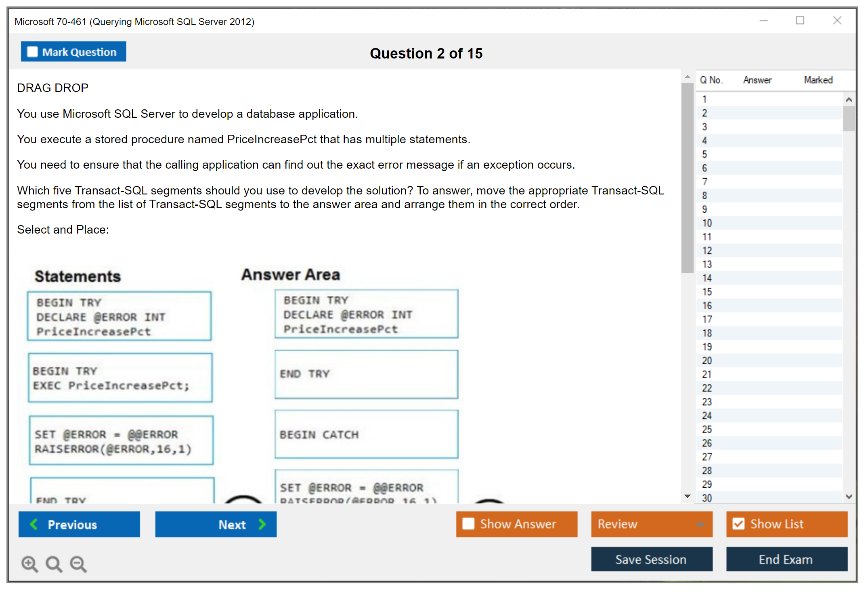Click the zoom in magnifier icon
This screenshot has height=593, width=868.
pos(29,564)
